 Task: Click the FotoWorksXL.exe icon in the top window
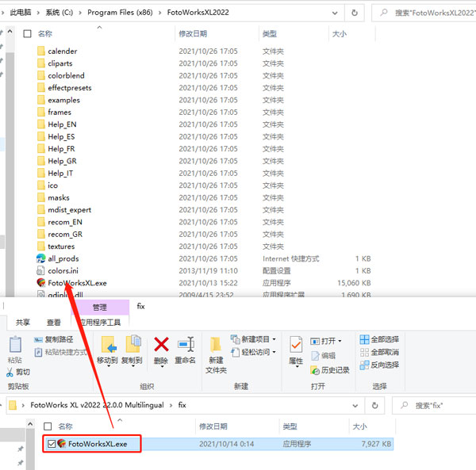41,283
